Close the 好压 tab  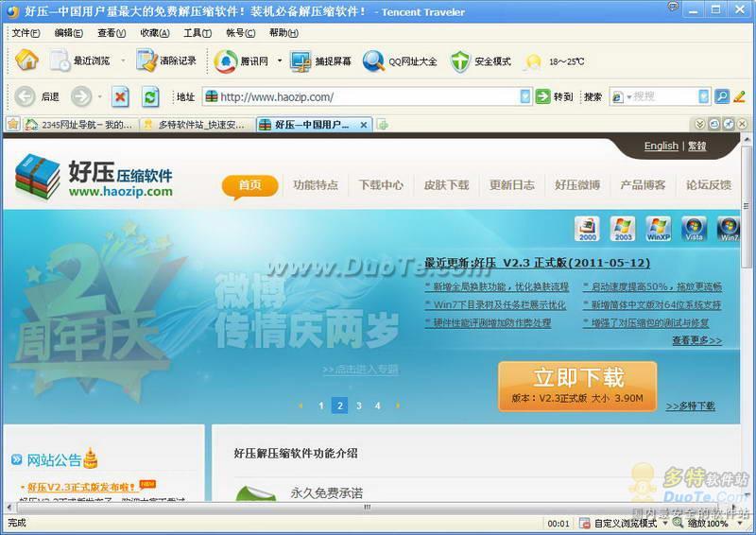(364, 125)
